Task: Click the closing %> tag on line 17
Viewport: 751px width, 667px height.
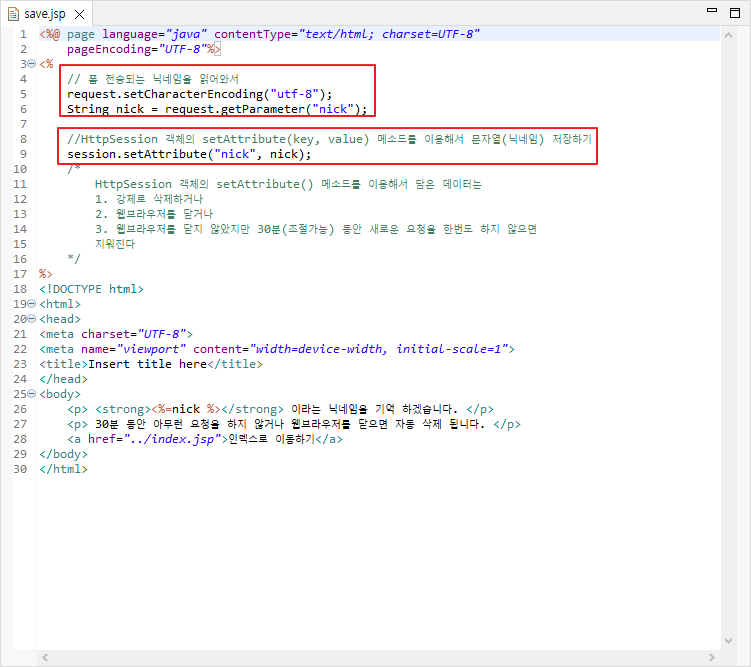Action: [x=46, y=274]
